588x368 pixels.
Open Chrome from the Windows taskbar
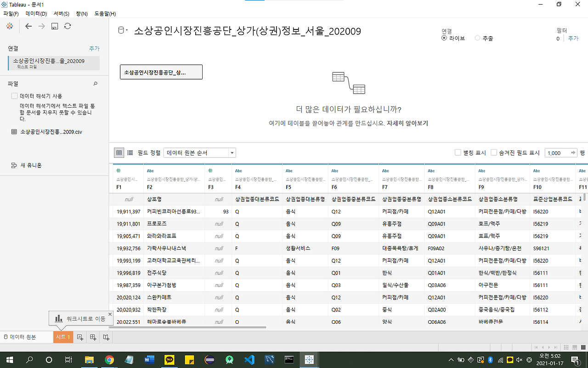[109, 360]
